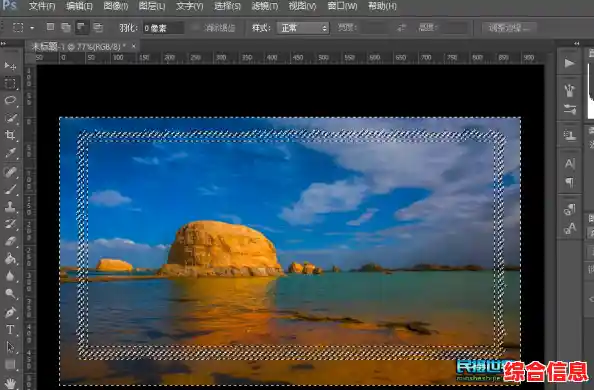Select the Paint Bucket tool
The height and width of the screenshot is (390, 594).
point(10,259)
